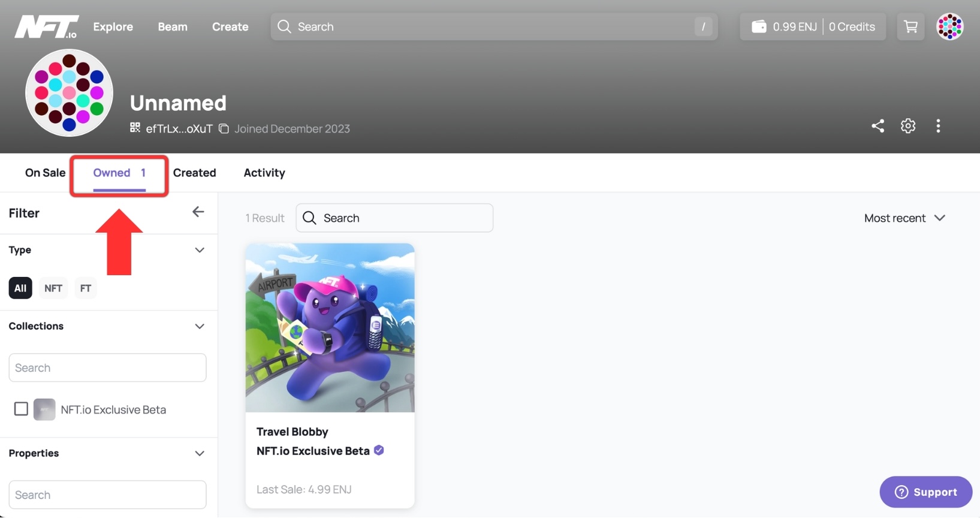This screenshot has height=518, width=980.
Task: Show the wallet QR code icon
Action: click(135, 128)
